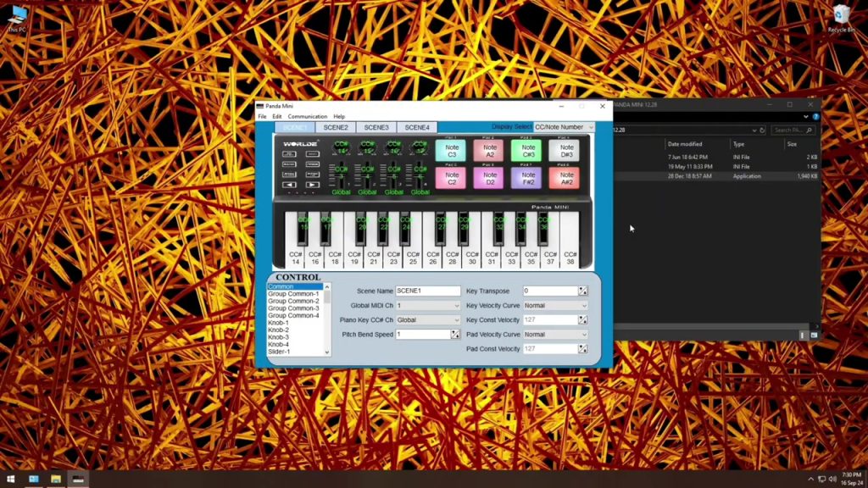This screenshot has height=488, width=868.
Task: Click refresh icon in the Explorer window
Action: (762, 130)
